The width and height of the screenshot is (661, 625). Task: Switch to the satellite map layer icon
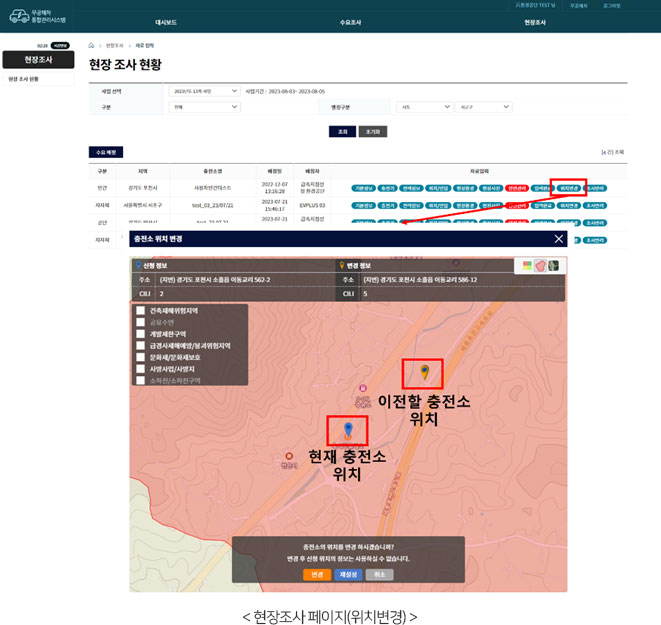(x=555, y=266)
